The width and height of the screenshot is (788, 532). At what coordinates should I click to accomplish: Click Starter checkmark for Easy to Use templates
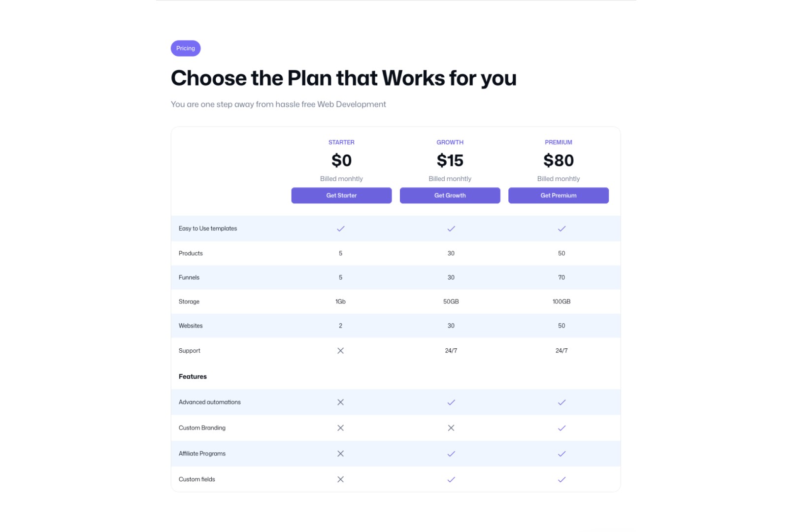click(340, 229)
